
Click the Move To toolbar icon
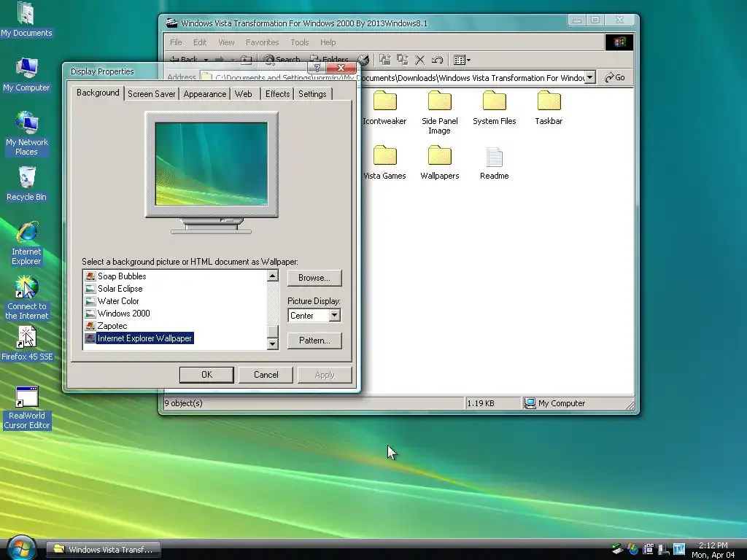tap(385, 60)
